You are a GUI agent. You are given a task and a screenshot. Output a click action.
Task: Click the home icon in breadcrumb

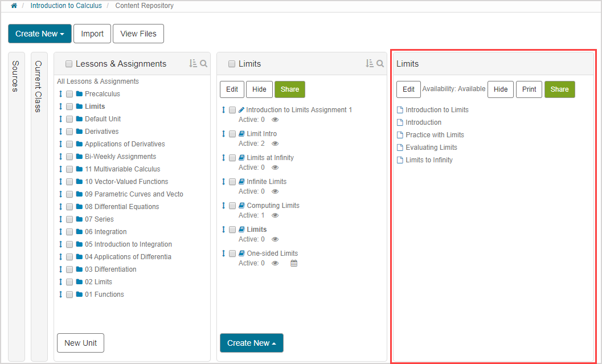point(14,6)
